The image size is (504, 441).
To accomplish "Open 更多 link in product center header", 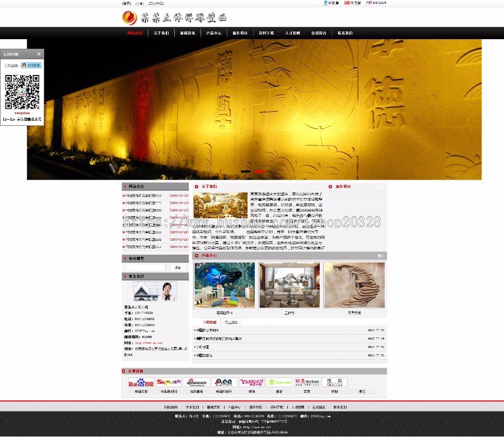I will (x=381, y=256).
